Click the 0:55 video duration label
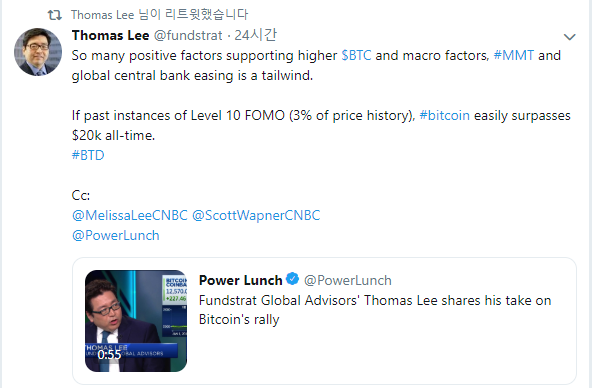Image resolution: width=592 pixels, height=388 pixels. pos(109,355)
